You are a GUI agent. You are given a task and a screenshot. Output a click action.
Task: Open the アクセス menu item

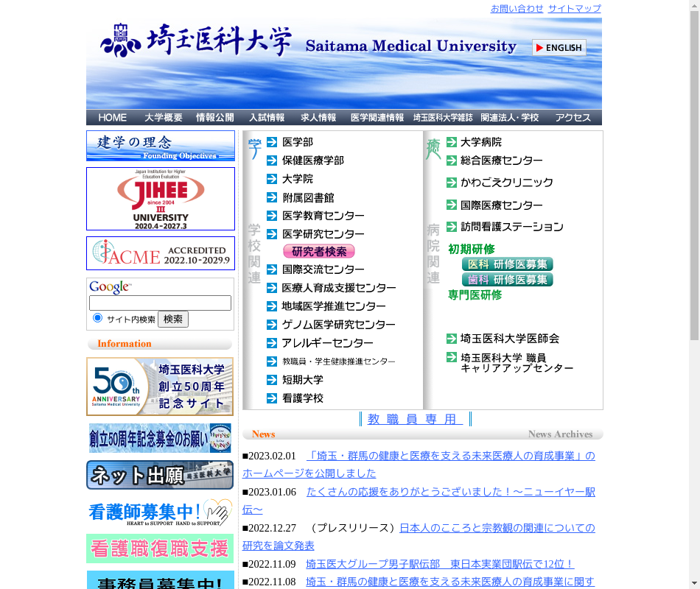573,117
